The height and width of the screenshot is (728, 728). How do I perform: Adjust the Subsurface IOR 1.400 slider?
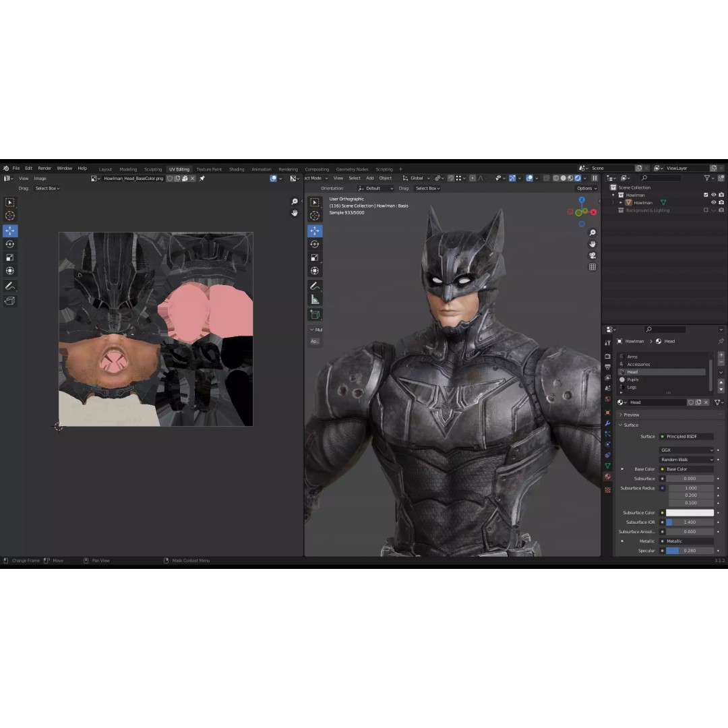click(x=690, y=522)
